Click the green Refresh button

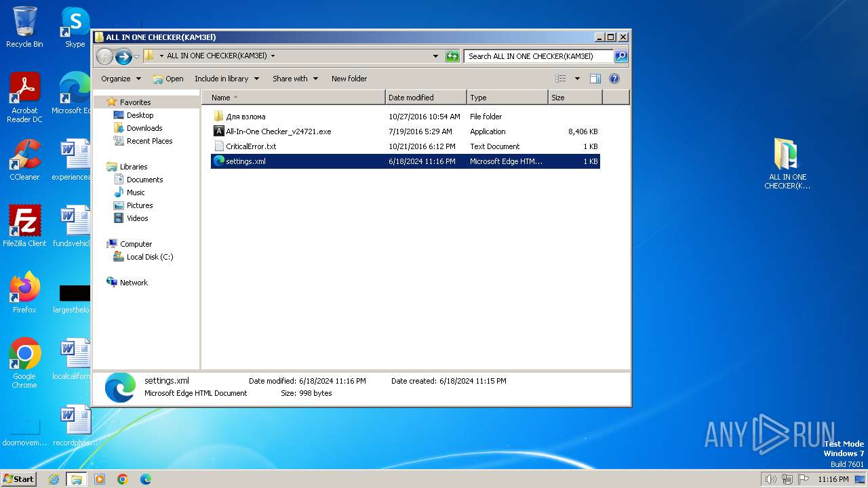(x=452, y=56)
